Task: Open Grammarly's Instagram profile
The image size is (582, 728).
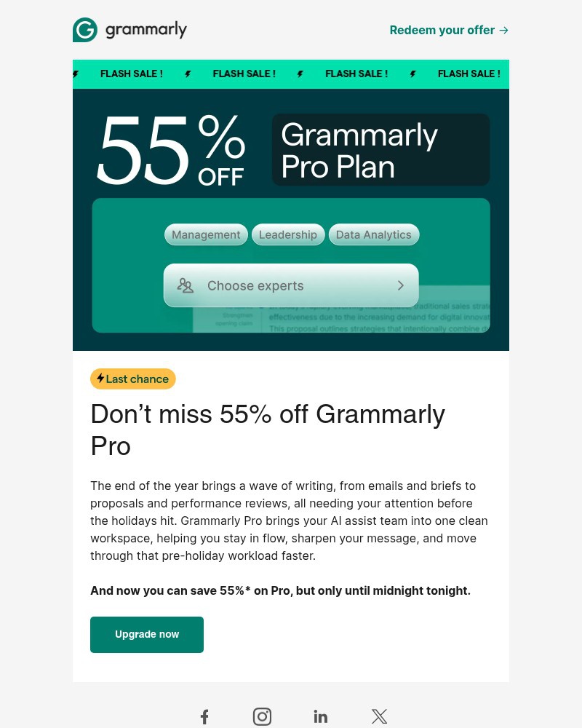Action: (x=262, y=716)
